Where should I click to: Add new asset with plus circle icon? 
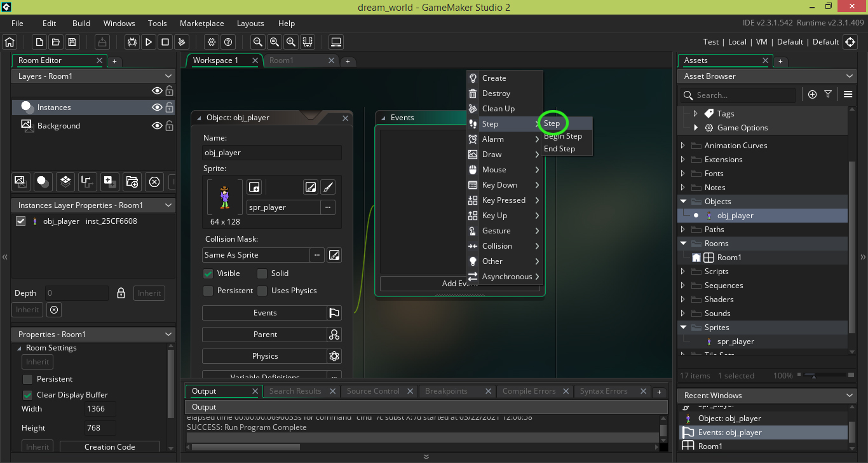[x=812, y=94]
